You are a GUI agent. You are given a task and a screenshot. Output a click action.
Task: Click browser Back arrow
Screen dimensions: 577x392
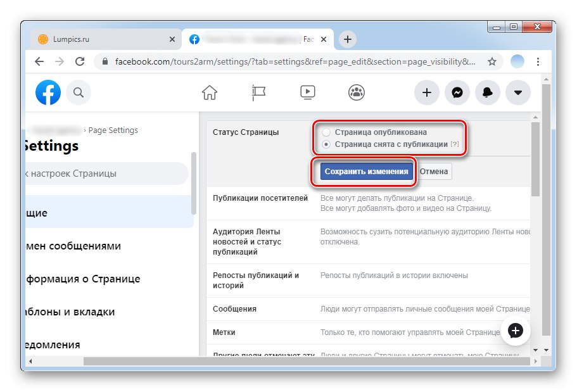pyautogui.click(x=39, y=61)
